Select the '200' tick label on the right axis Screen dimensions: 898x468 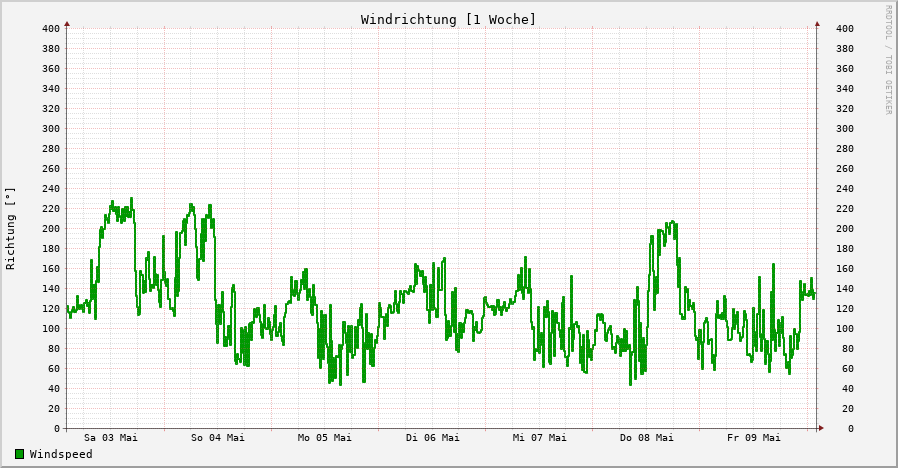[x=845, y=229]
